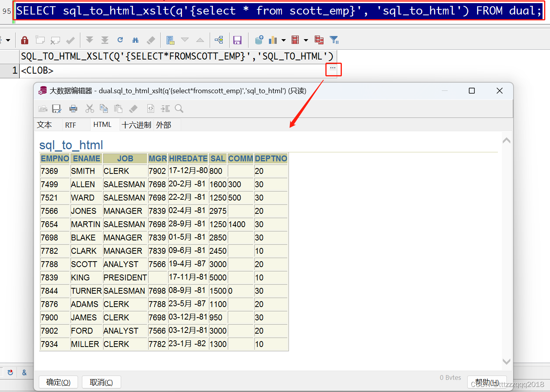Click the insert record icon

tap(40, 40)
